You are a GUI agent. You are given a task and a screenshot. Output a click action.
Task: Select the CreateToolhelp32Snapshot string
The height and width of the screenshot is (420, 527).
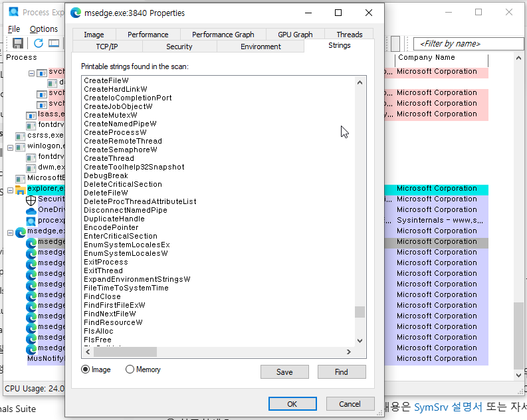[134, 167]
